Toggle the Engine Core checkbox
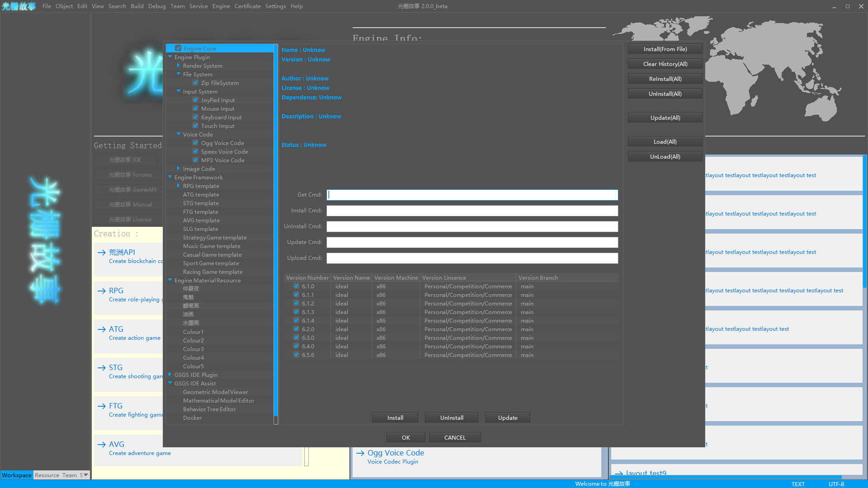This screenshot has height=488, width=868. [178, 48]
